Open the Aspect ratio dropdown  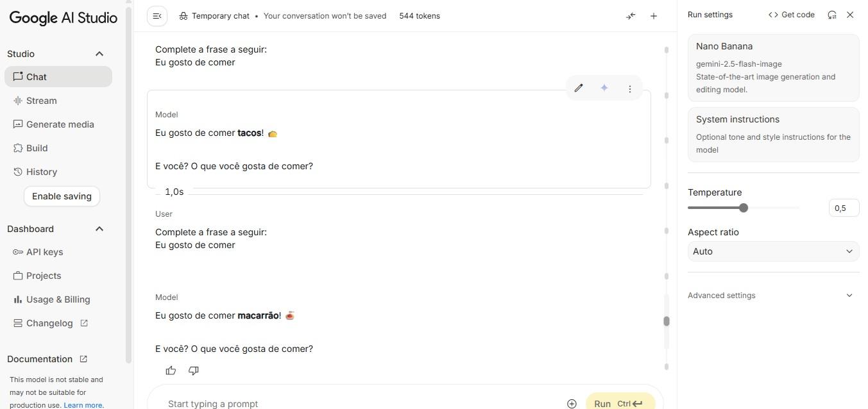pyautogui.click(x=773, y=251)
